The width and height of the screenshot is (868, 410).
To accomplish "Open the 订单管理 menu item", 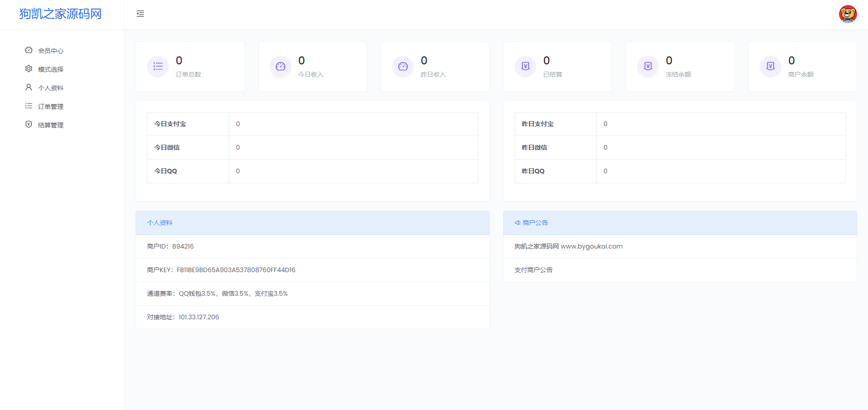I will (51, 107).
